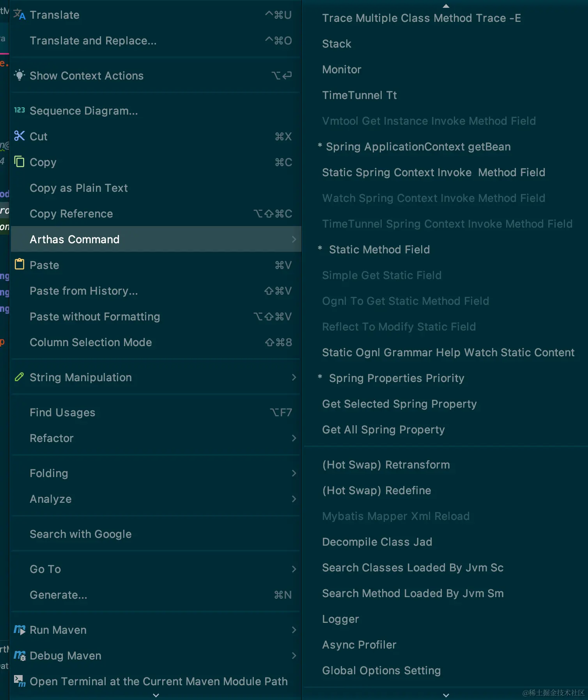This screenshot has height=700, width=588.
Task: Click the Paste clipboard icon
Action: point(19,265)
